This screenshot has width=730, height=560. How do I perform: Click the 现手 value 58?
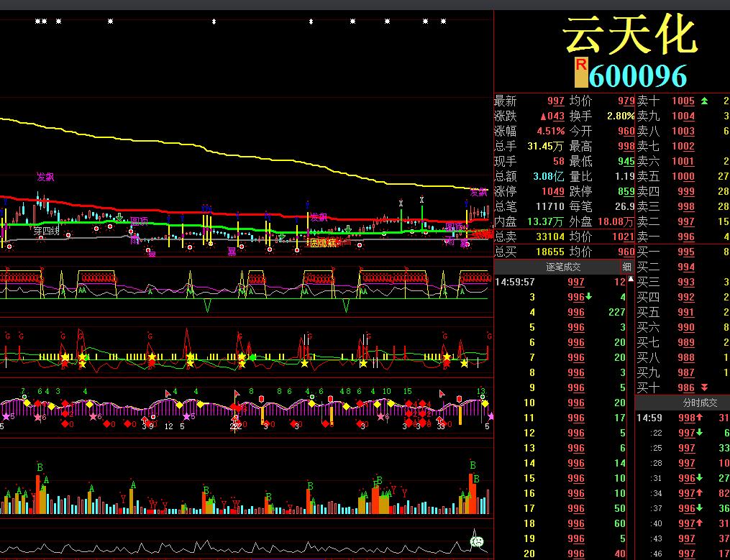click(559, 161)
